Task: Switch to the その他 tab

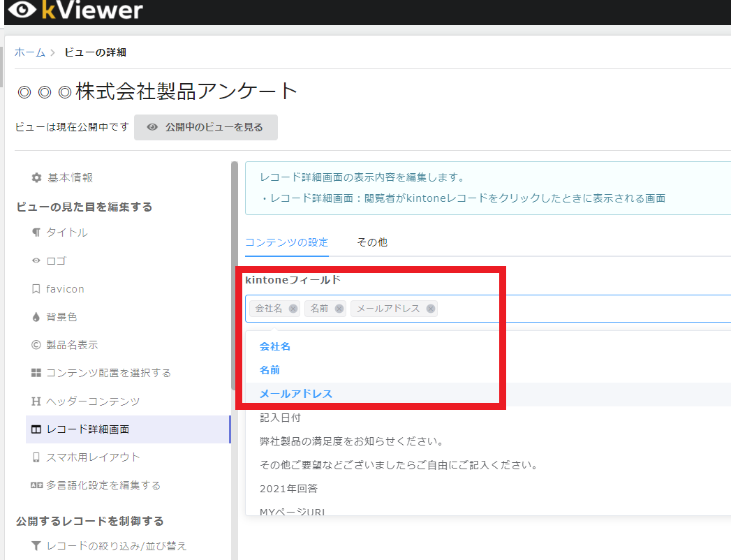Action: pyautogui.click(x=372, y=242)
